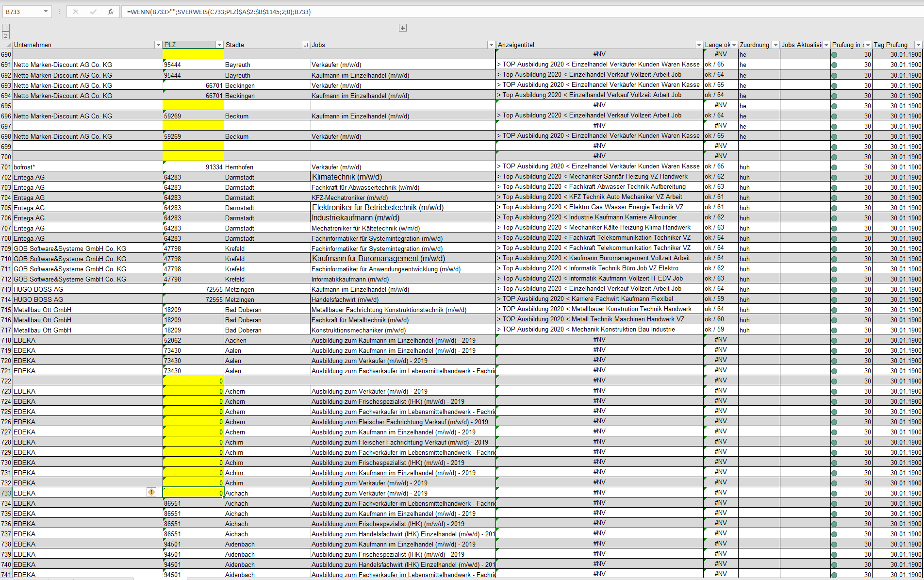The width and height of the screenshot is (924, 580).
Task: Click the select-all corner triangle
Action: [x=8, y=45]
